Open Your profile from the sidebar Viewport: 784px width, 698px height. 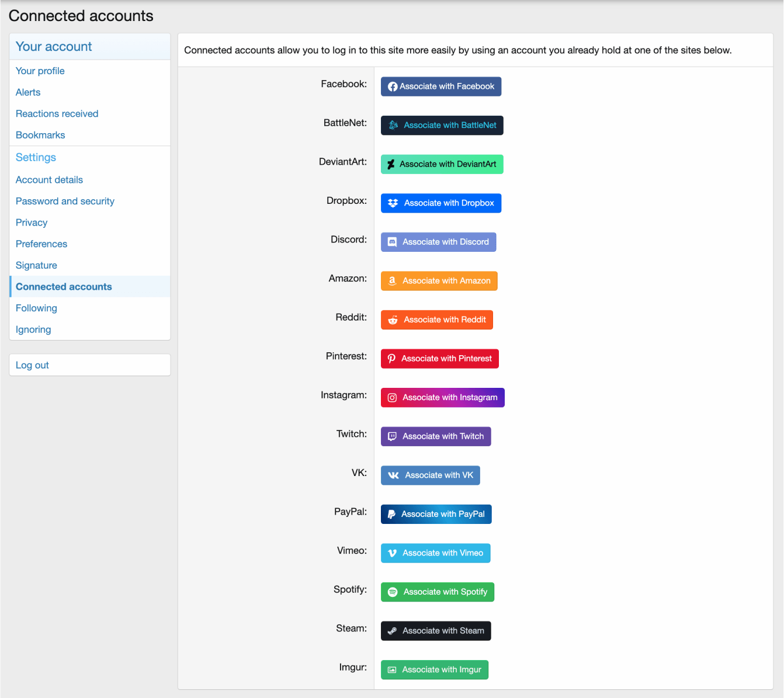(x=40, y=71)
